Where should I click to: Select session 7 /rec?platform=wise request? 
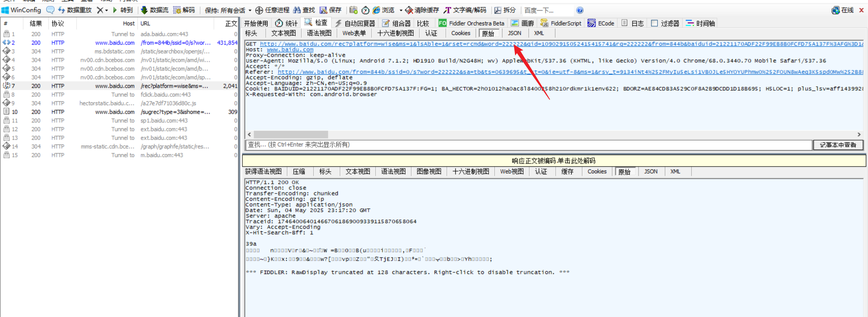click(119, 86)
